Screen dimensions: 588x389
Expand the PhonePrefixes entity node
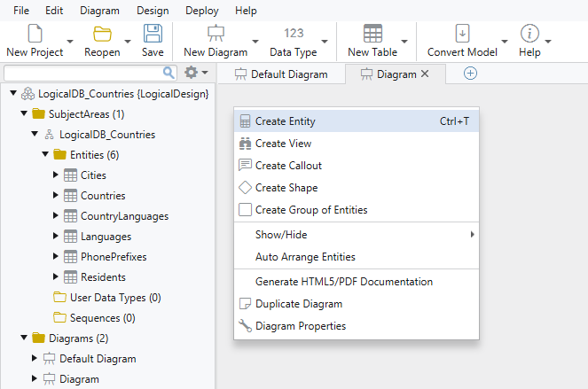pyautogui.click(x=56, y=256)
